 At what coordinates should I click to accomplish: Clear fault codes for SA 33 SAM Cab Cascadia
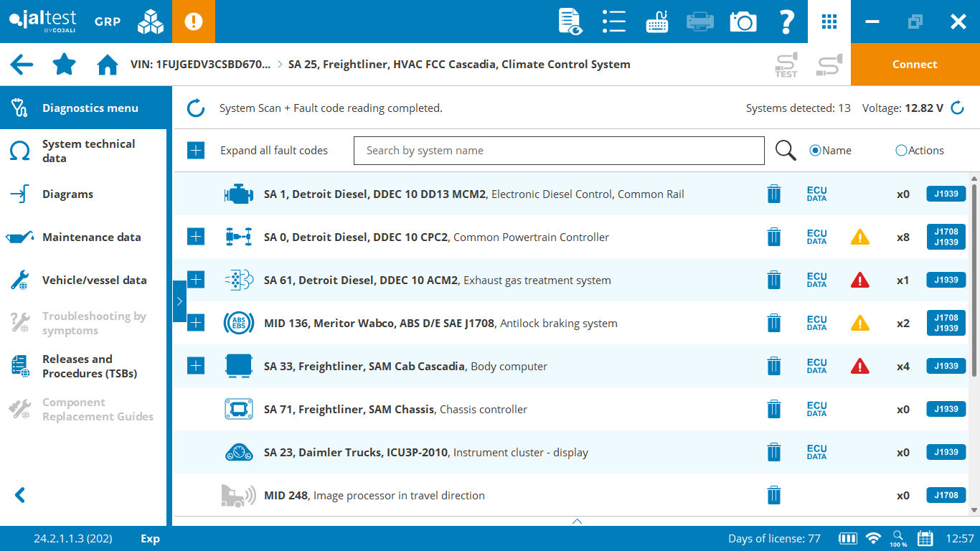click(774, 366)
